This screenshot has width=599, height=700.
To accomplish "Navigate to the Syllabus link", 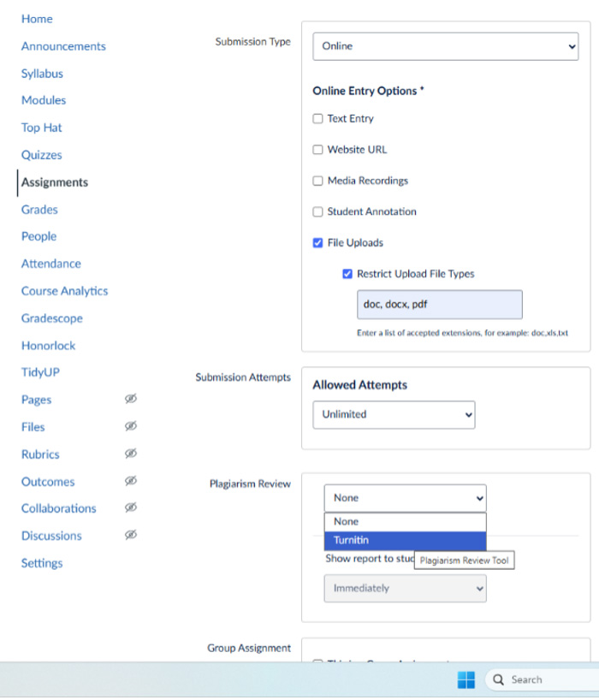I will [x=40, y=74].
